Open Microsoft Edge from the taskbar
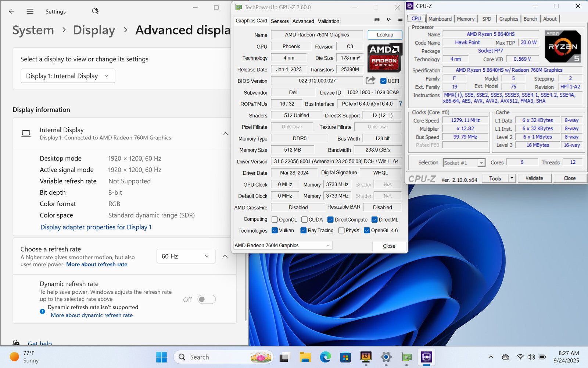The height and width of the screenshot is (368, 588). [x=325, y=357]
